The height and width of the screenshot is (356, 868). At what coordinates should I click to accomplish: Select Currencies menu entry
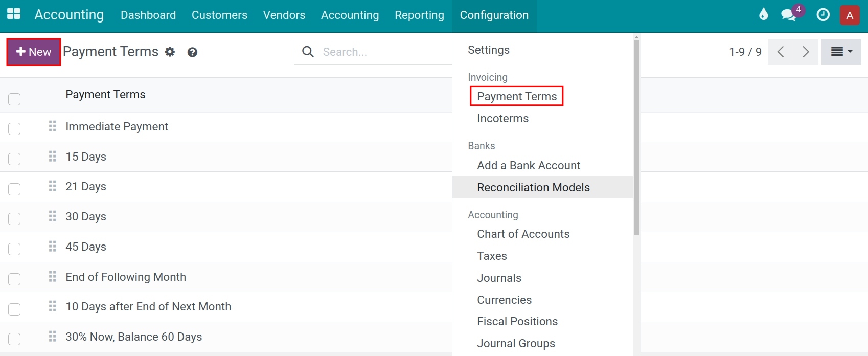click(x=504, y=300)
